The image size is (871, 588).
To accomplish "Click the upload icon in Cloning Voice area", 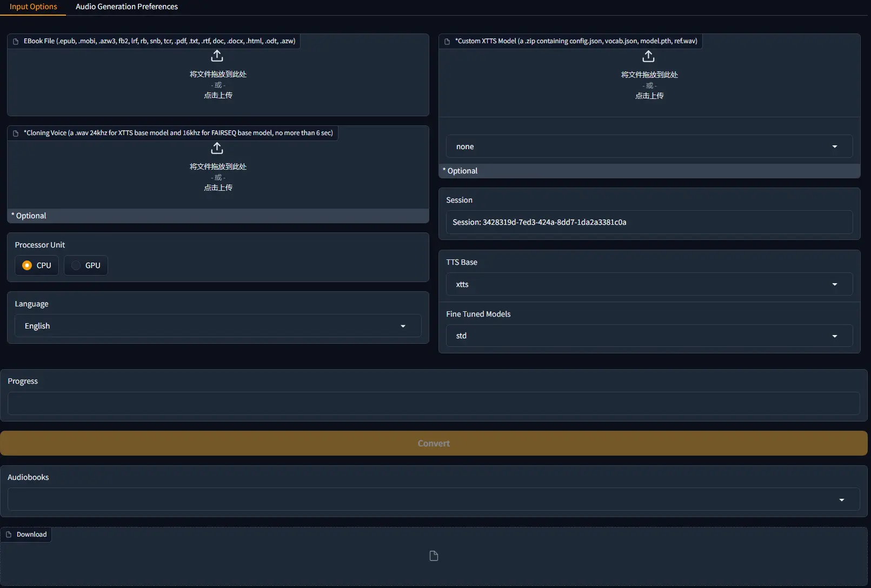I will pyautogui.click(x=217, y=148).
